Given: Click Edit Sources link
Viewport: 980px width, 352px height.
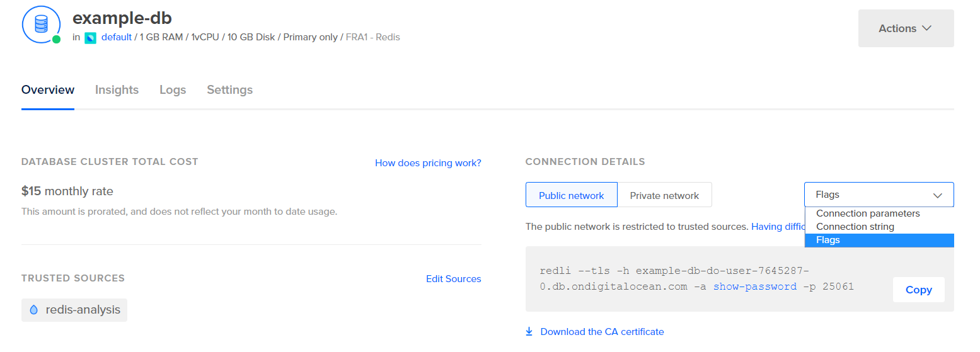Looking at the screenshot, I should (453, 279).
